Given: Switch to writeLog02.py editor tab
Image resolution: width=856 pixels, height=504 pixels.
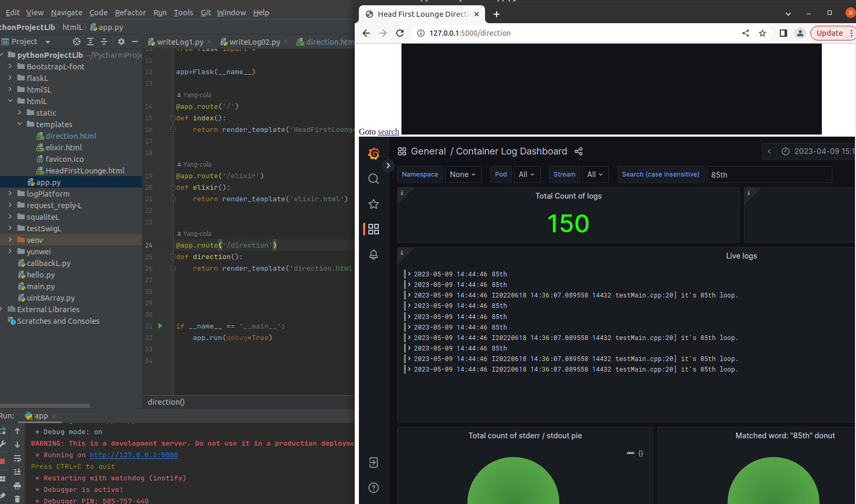Looking at the screenshot, I should (251, 42).
